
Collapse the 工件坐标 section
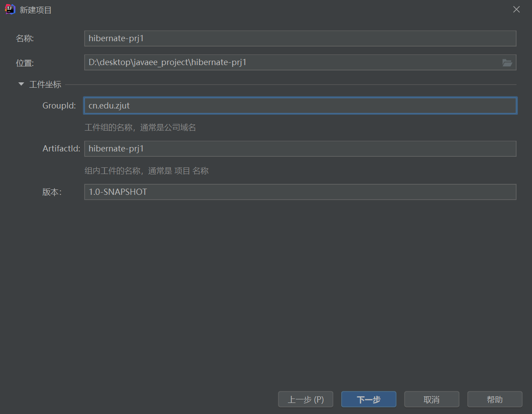coord(21,84)
